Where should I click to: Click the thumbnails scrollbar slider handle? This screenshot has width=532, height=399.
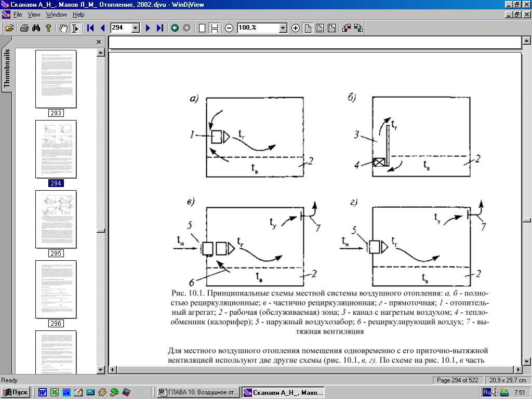[x=101, y=231]
